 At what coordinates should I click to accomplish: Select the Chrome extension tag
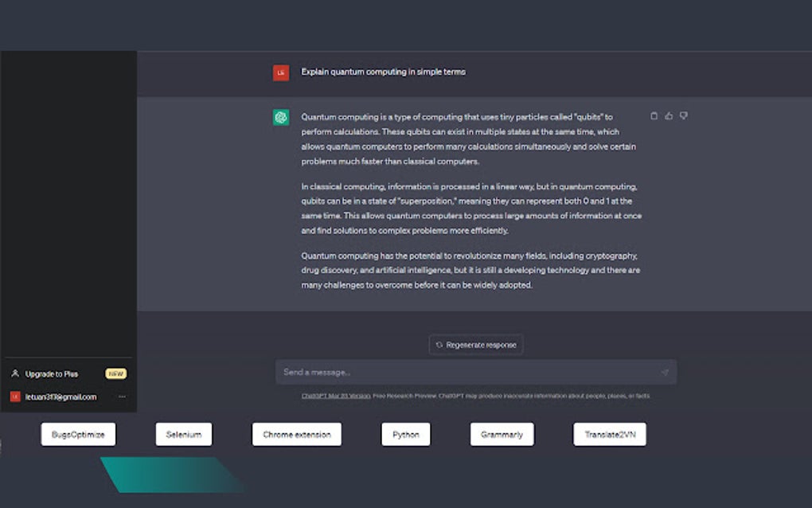point(297,434)
